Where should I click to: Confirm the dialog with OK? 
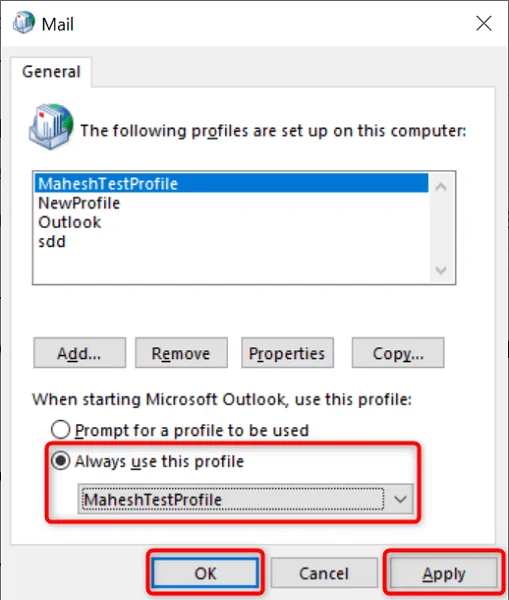click(205, 573)
